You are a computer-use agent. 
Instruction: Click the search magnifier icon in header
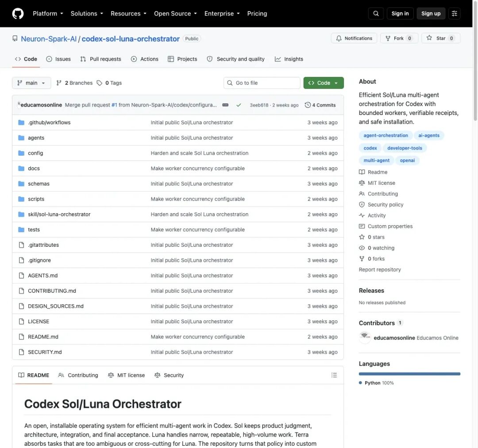click(376, 13)
